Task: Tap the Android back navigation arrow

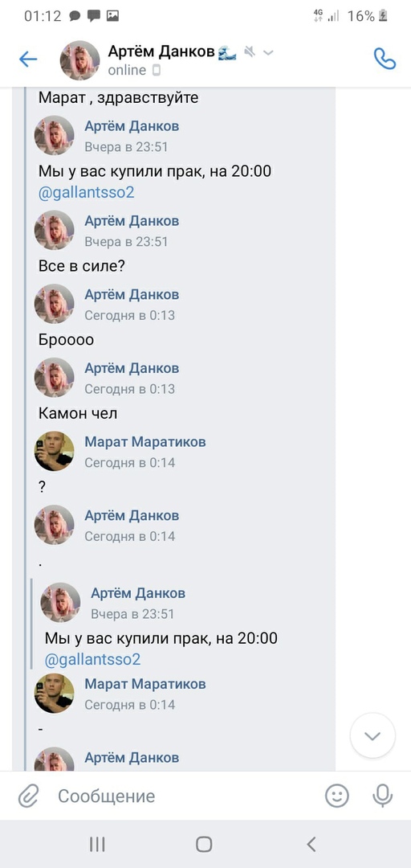Action: 311,844
